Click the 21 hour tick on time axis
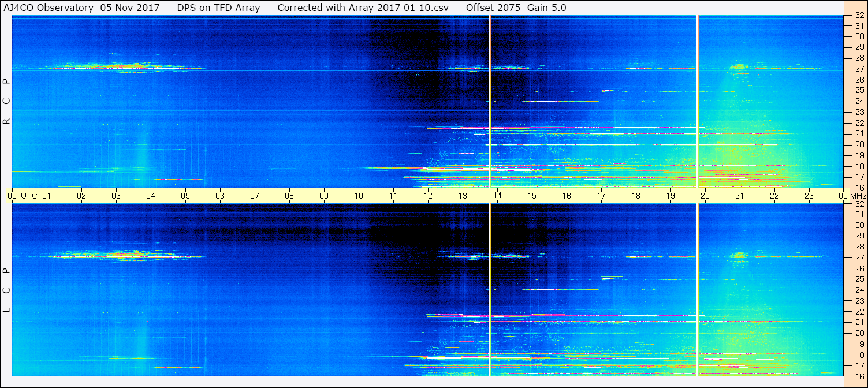The width and height of the screenshot is (868, 388). click(740, 196)
